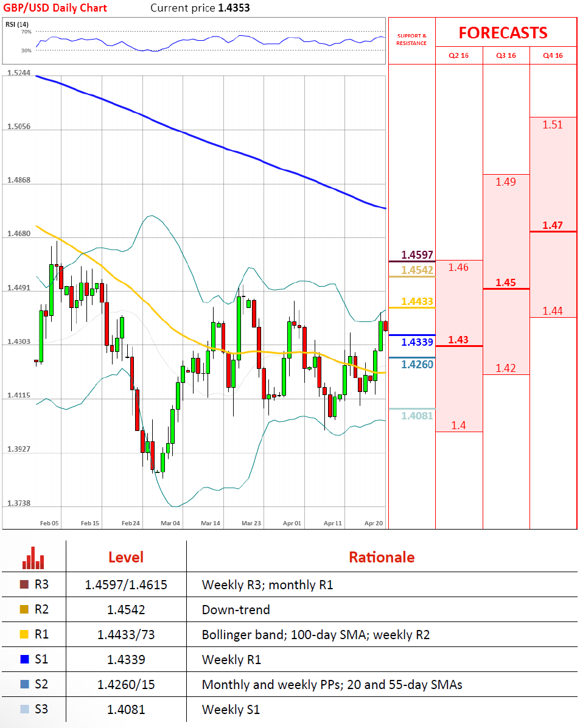Click the 1.3738 price axis label

pos(19,503)
